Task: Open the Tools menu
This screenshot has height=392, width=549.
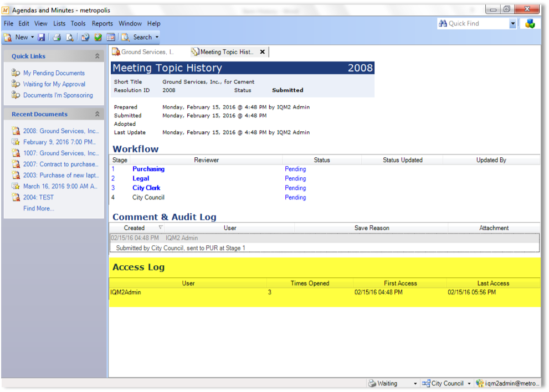Action: pos(78,23)
